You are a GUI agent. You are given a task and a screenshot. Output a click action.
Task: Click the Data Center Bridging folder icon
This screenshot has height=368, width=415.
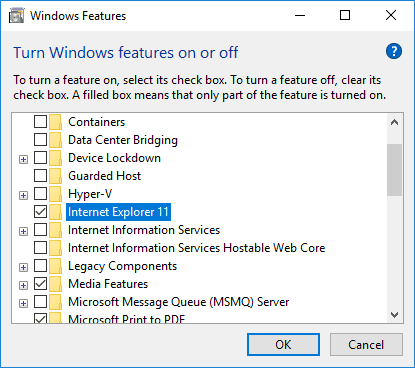pos(55,140)
